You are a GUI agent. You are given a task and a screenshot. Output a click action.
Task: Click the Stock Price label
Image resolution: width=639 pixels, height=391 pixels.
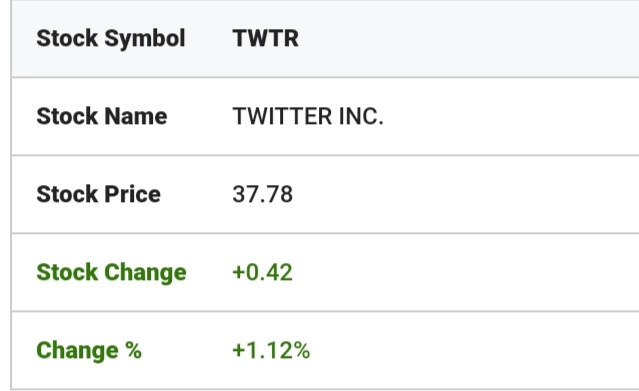pyautogui.click(x=99, y=194)
